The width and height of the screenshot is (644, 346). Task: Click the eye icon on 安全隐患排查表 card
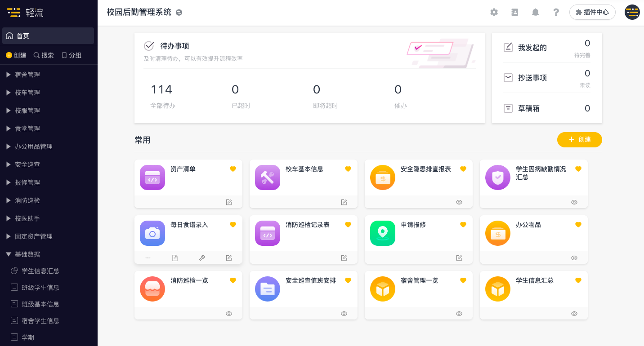[459, 202]
